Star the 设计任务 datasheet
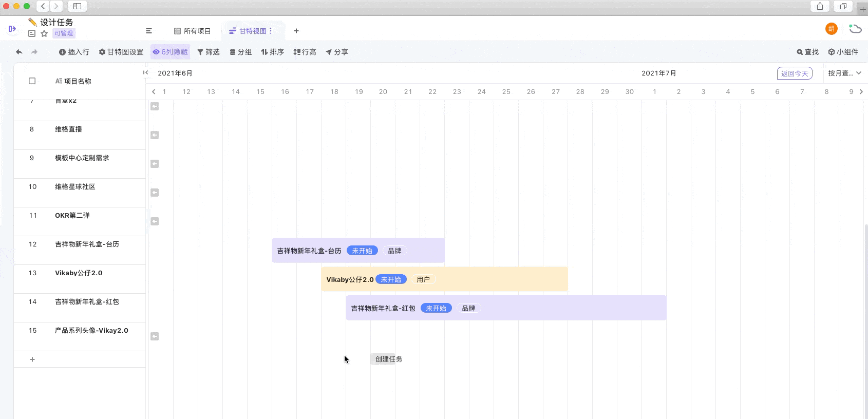Screen dimensions: 868x419 pos(44,33)
